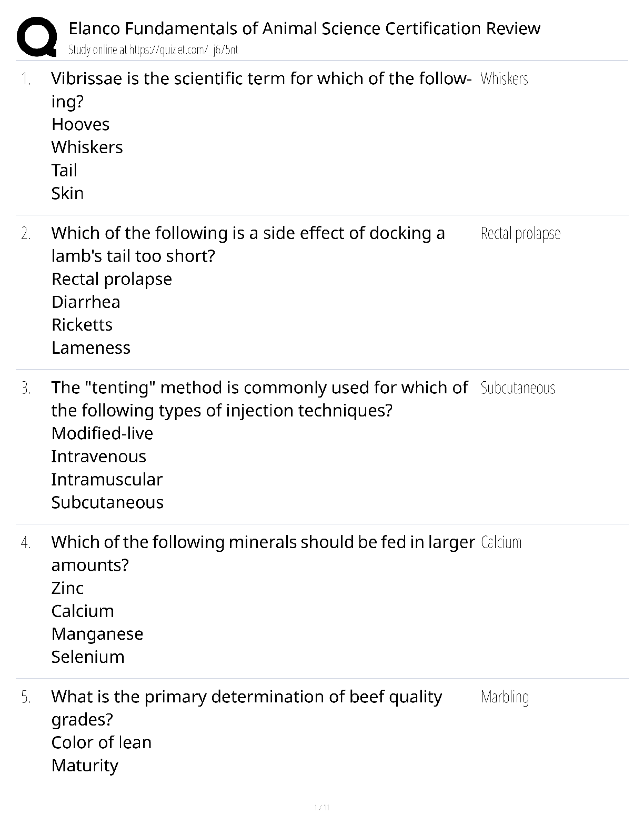The width and height of the screenshot is (644, 834).
Task: Click the document title Elanco Fundamentals Review
Action: [305, 28]
